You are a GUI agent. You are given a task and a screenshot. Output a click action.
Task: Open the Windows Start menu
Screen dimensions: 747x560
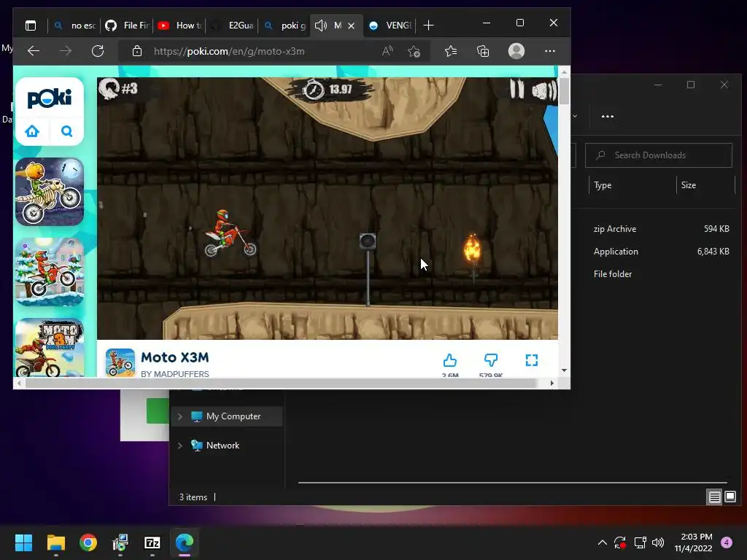23,542
